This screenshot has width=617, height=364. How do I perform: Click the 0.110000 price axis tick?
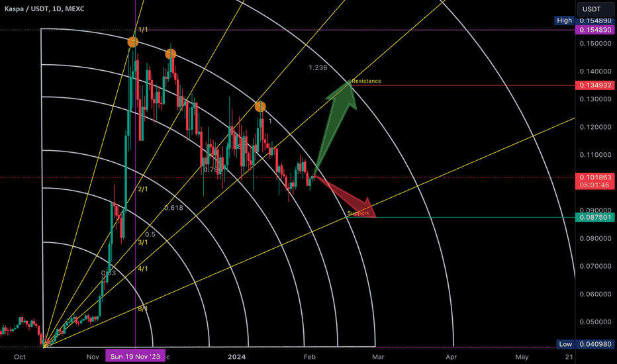pos(595,155)
